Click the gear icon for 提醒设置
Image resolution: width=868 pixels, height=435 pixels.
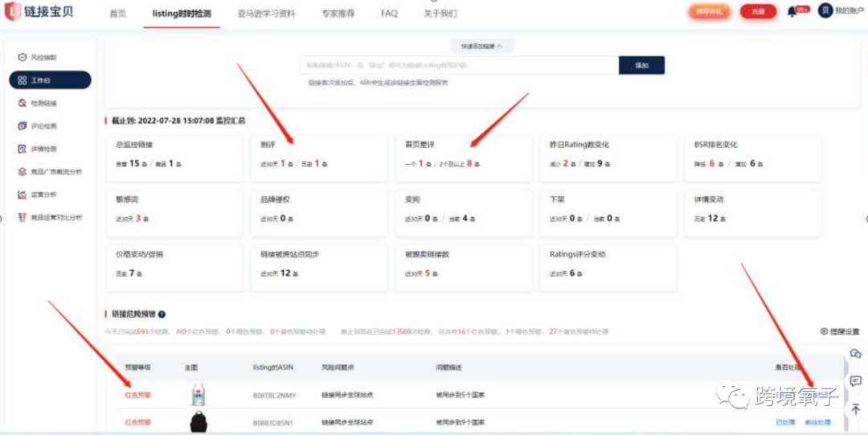coord(824,331)
